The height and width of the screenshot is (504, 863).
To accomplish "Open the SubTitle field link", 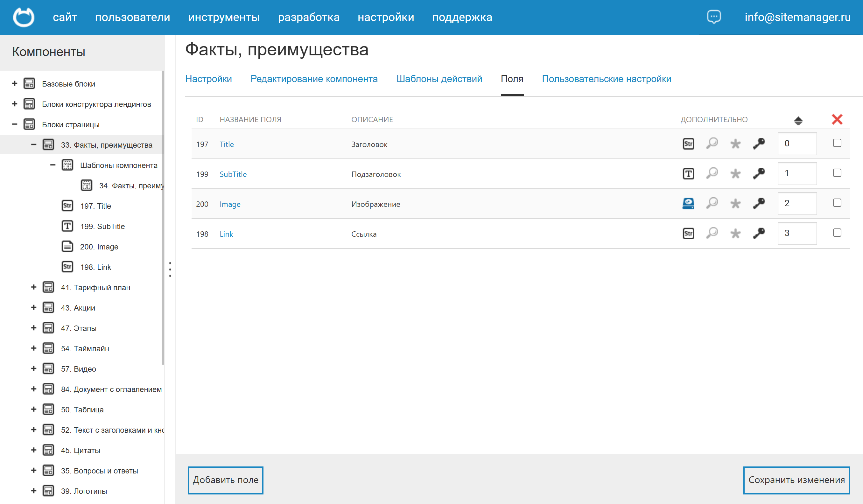I will tap(233, 174).
